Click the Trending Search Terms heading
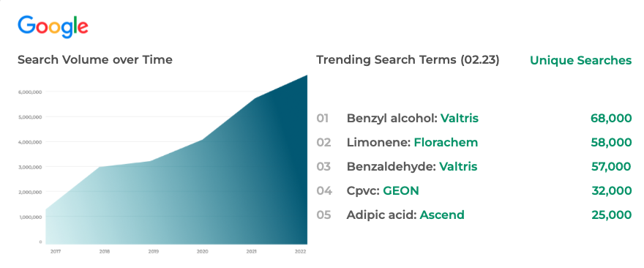 [408, 60]
